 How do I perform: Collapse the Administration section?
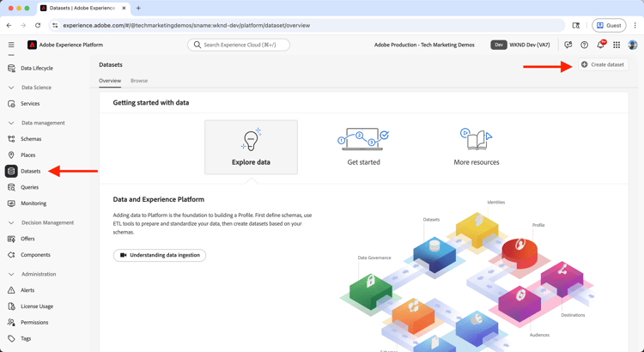[11, 274]
